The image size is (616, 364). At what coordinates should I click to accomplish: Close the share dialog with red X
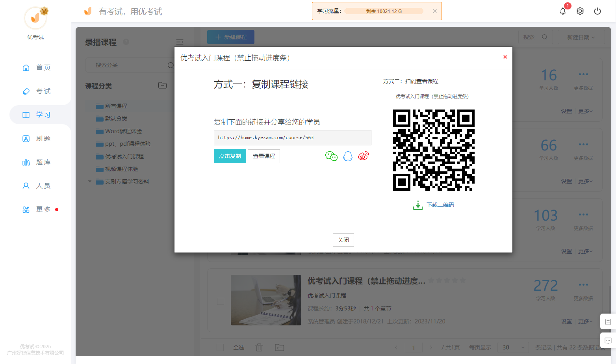[x=505, y=57]
